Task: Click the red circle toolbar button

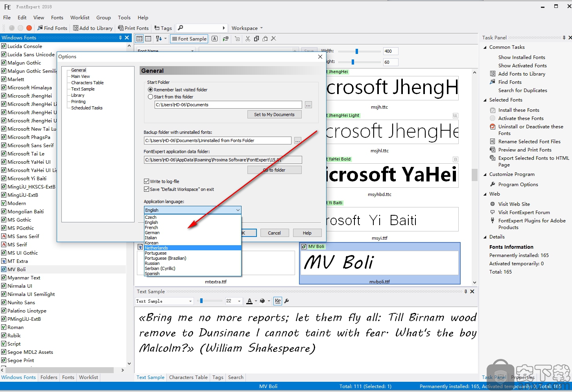Action: click(29, 28)
